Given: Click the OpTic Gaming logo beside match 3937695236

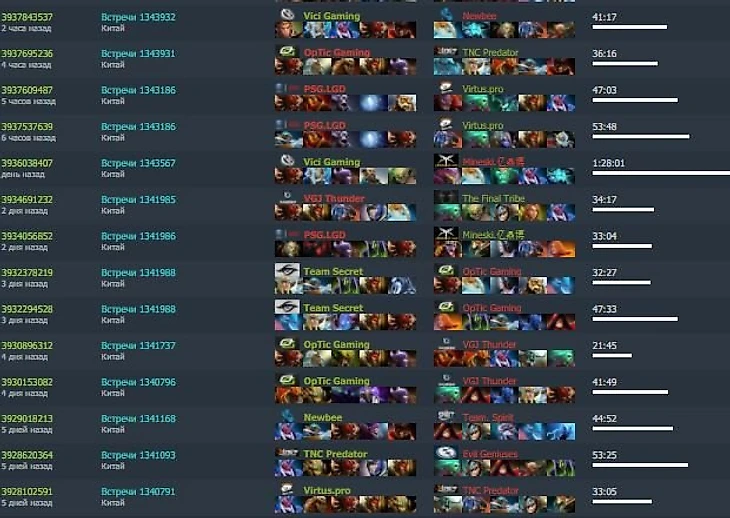Looking at the screenshot, I should click(287, 51).
